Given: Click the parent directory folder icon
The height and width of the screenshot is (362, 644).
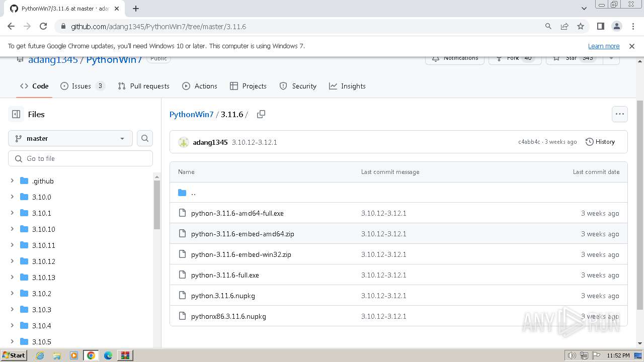Looking at the screenshot, I should (x=182, y=193).
